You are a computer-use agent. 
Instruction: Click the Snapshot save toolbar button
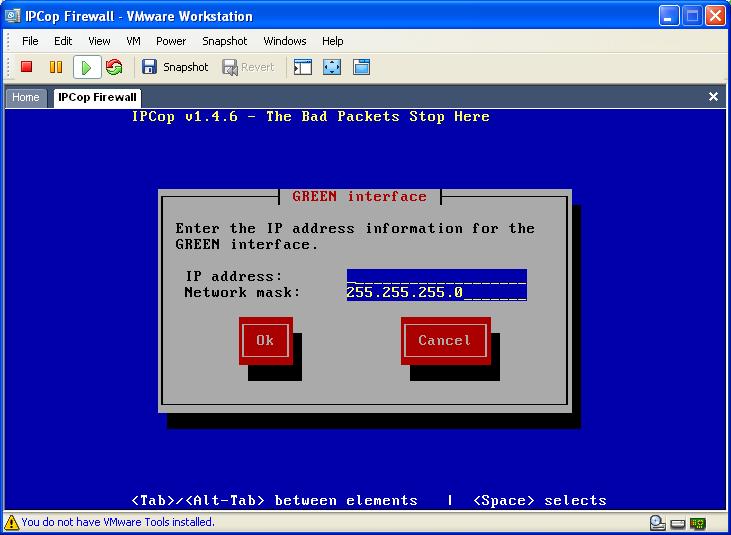pos(174,67)
